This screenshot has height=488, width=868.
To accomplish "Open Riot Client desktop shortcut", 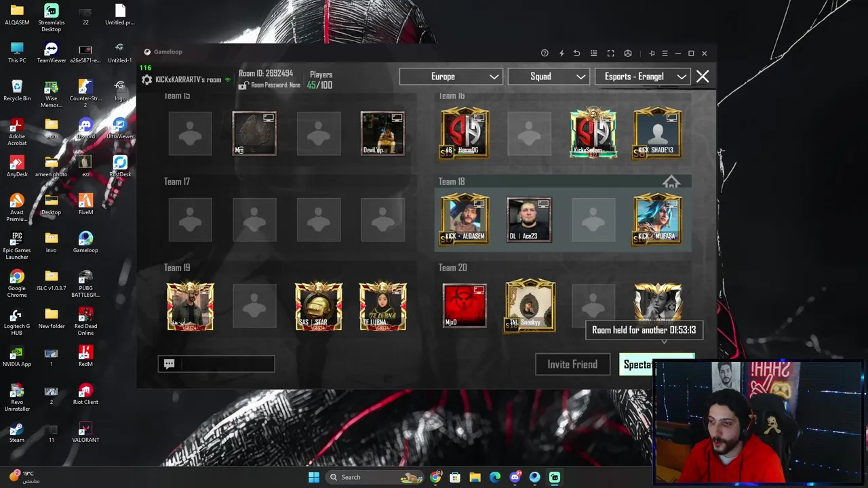I will pyautogui.click(x=85, y=394).
